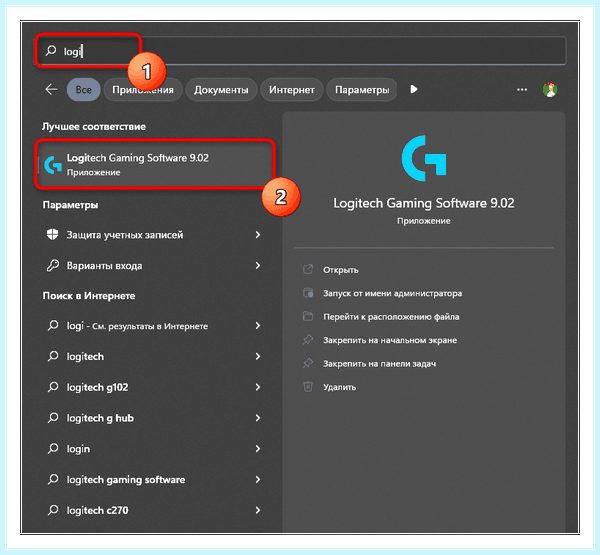Image resolution: width=600 pixels, height=555 pixels.
Task: Select the 'logitech g hub' web suggestion
Action: [x=153, y=418]
